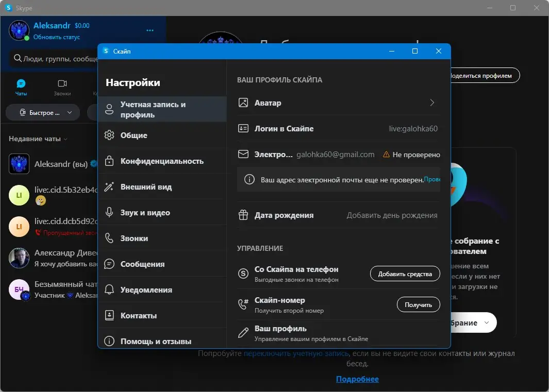Click the Добавить средства button
Screen dimensions: 549x392
tap(405, 274)
